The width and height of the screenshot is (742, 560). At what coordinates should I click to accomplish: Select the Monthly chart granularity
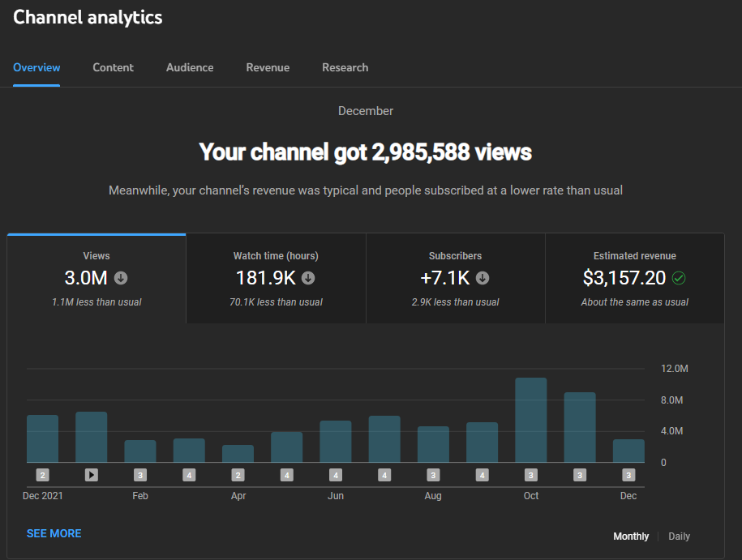(631, 536)
